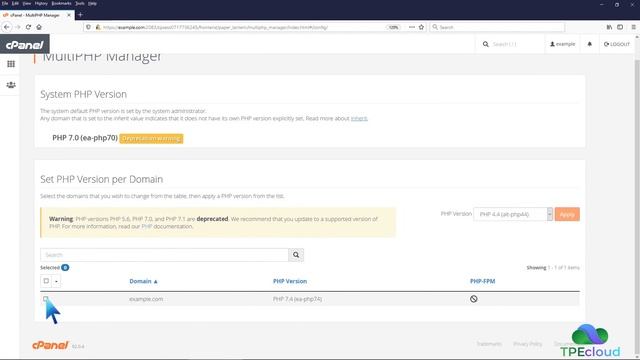Viewport: 640px width, 360px height.
Task: Toggle the browser sidebar icon
Action: [x=620, y=27]
